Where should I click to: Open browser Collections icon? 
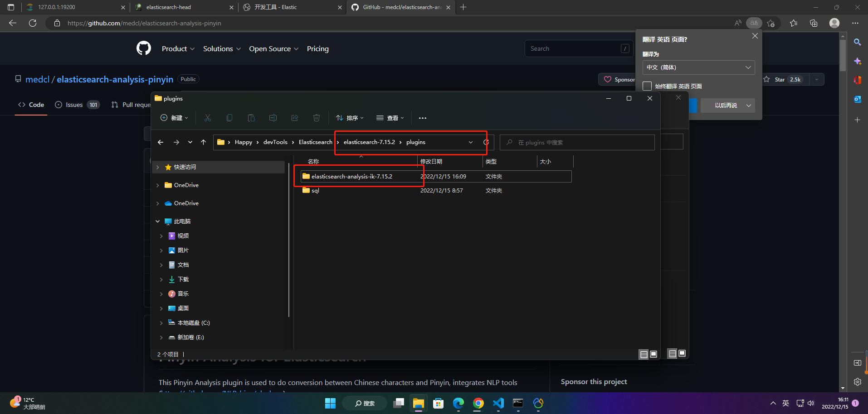point(814,23)
